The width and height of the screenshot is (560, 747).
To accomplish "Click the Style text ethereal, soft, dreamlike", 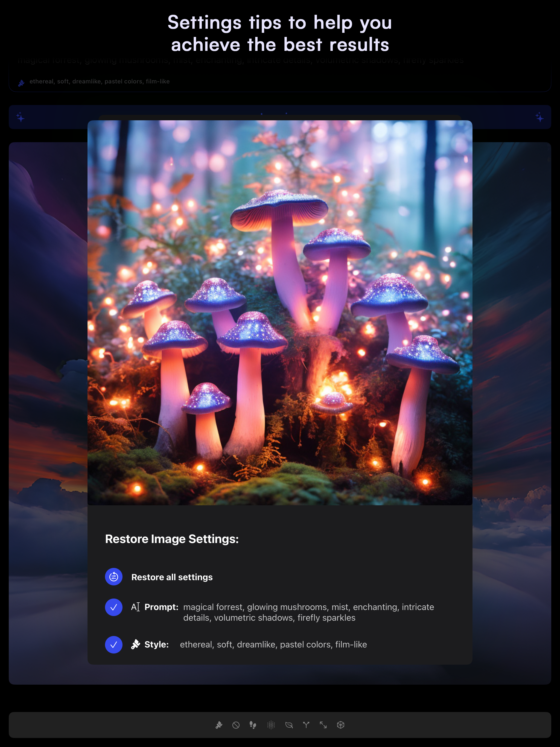I will [273, 645].
